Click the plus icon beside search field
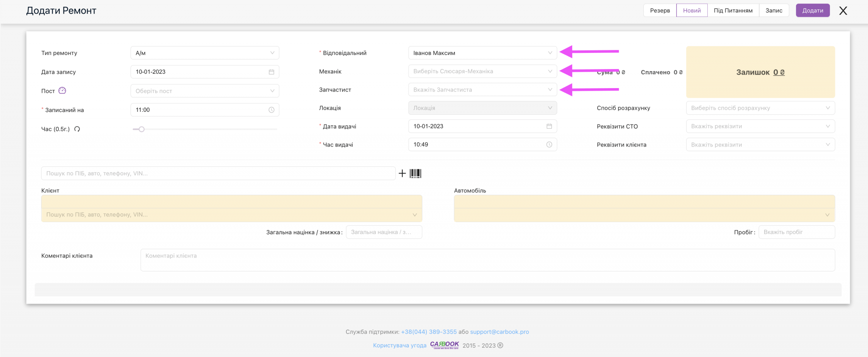The image size is (868, 357). pyautogui.click(x=402, y=173)
